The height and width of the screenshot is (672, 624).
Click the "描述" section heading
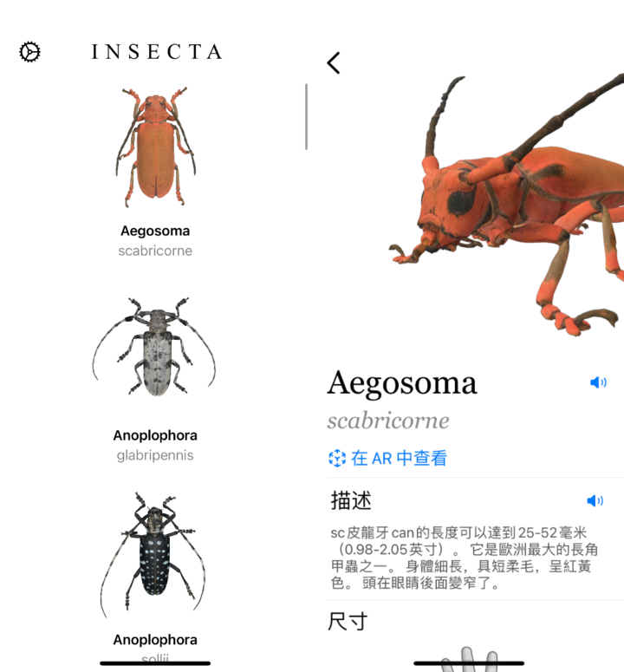click(x=351, y=500)
